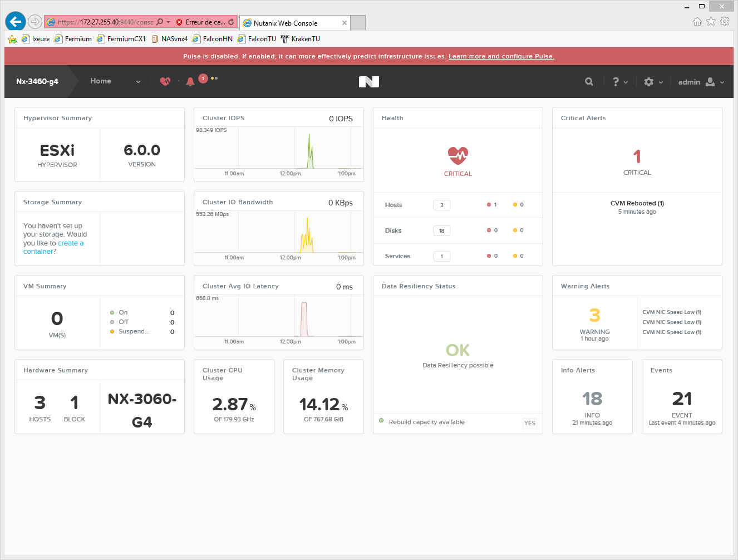
Task: Open the FalconHN bookmark
Action: (213, 39)
